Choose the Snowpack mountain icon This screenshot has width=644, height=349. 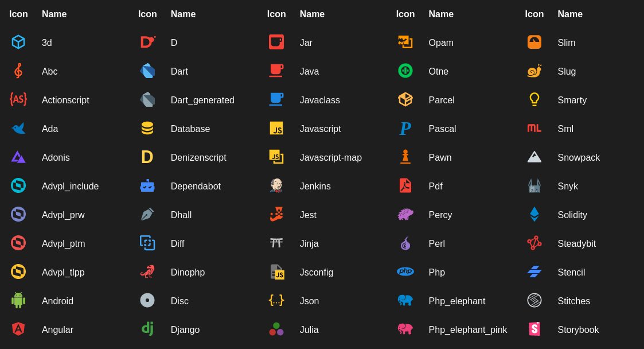[x=534, y=157]
